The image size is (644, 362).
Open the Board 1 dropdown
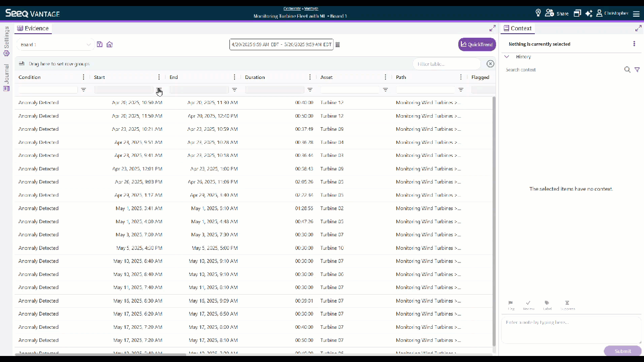(x=55, y=45)
